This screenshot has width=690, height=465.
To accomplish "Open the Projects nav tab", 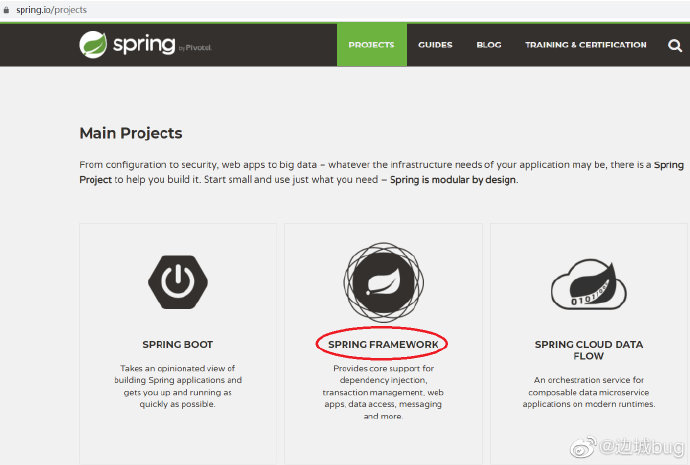I will click(x=371, y=45).
